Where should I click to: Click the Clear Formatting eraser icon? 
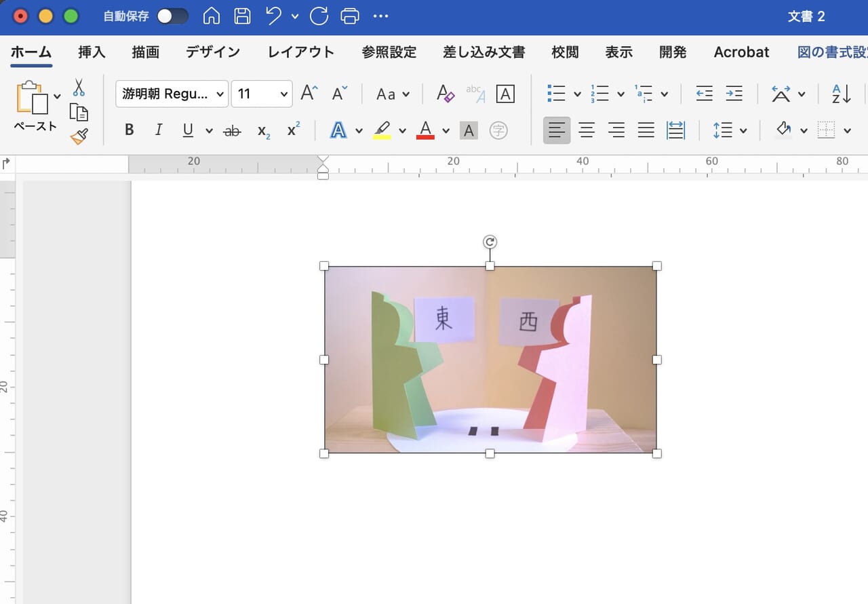coord(445,94)
